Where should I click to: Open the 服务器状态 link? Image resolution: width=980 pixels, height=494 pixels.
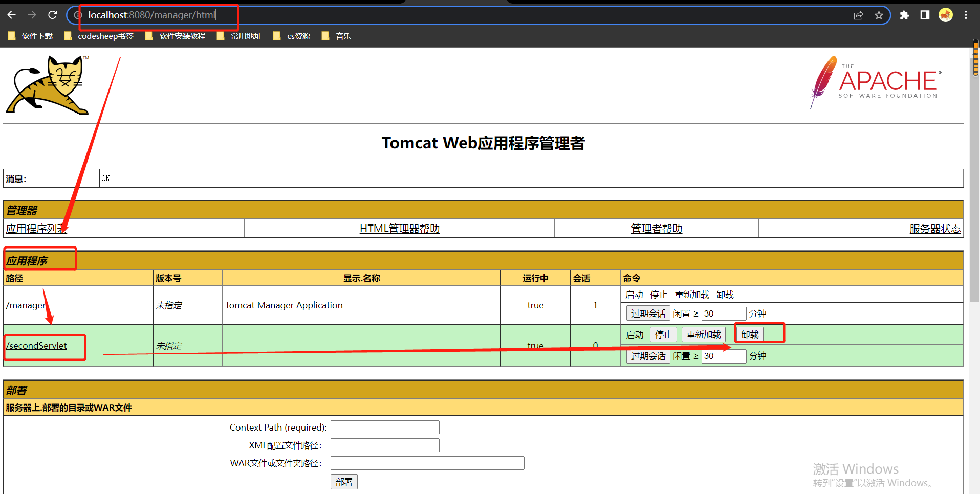pyautogui.click(x=935, y=229)
